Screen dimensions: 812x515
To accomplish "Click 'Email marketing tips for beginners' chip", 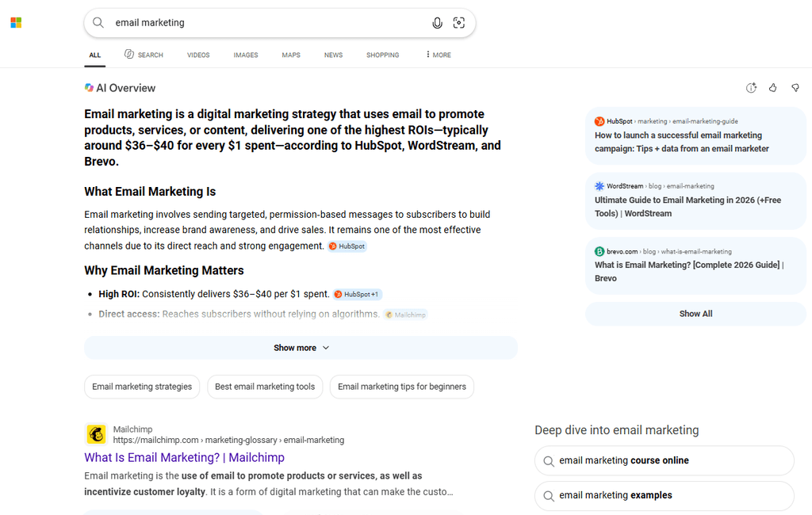I will click(x=402, y=387).
